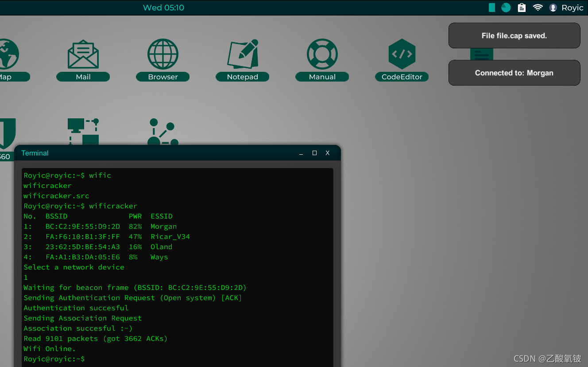Click 'Read 9101 packets' line
The height and width of the screenshot is (367, 588).
point(96,339)
